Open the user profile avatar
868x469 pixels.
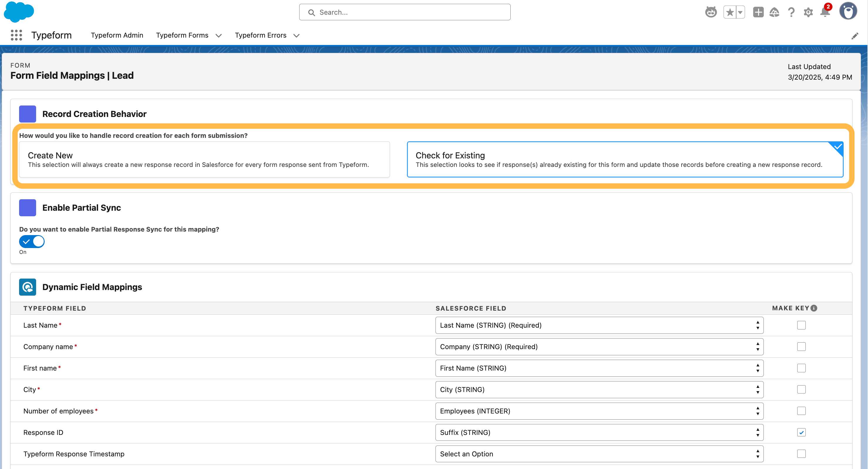point(848,11)
